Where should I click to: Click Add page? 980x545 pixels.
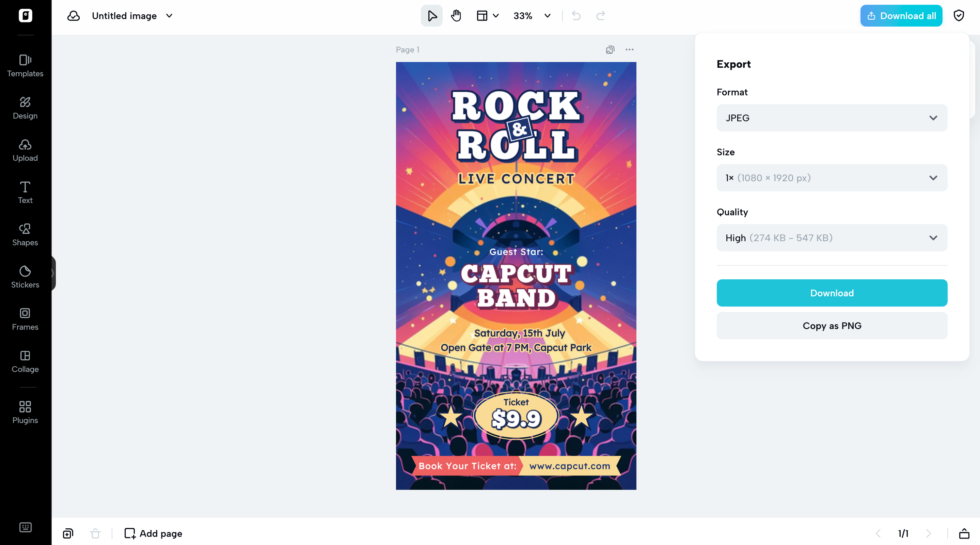(153, 533)
